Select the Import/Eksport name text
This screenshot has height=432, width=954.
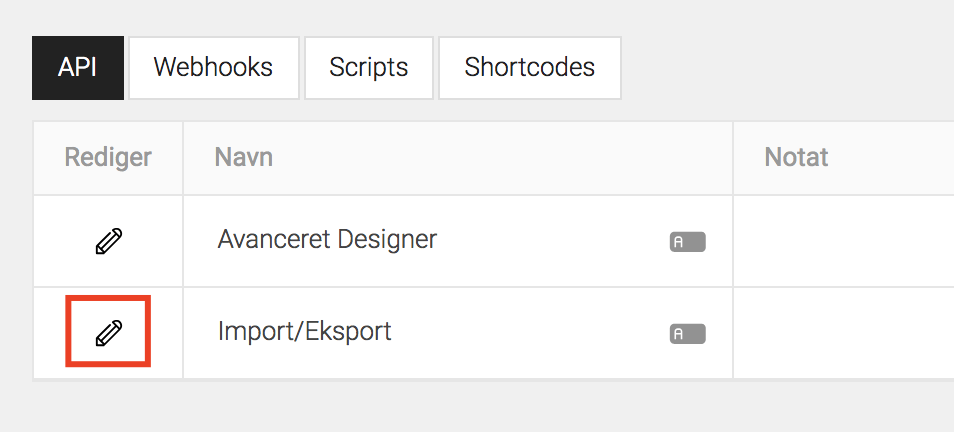pos(305,331)
